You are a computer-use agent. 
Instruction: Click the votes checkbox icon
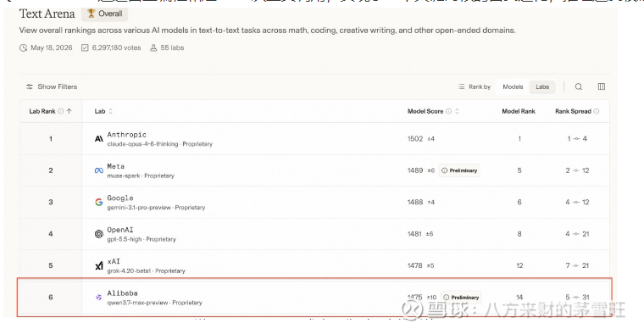[x=85, y=47]
